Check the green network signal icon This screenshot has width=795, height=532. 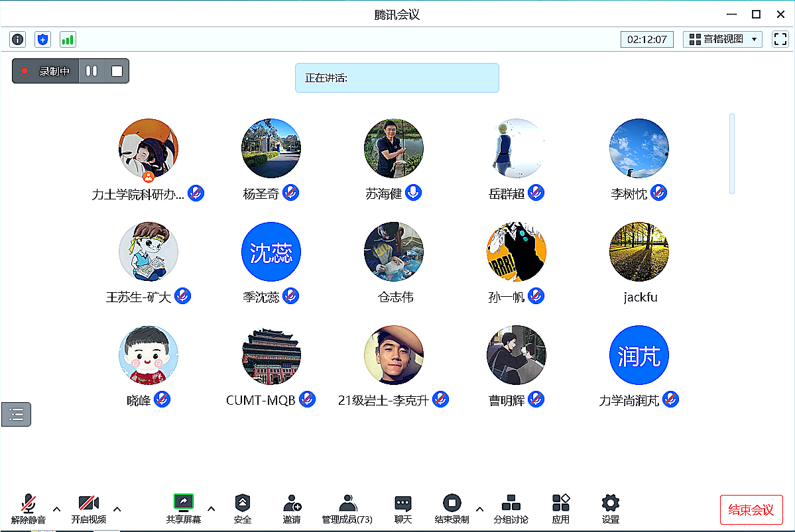(x=68, y=40)
